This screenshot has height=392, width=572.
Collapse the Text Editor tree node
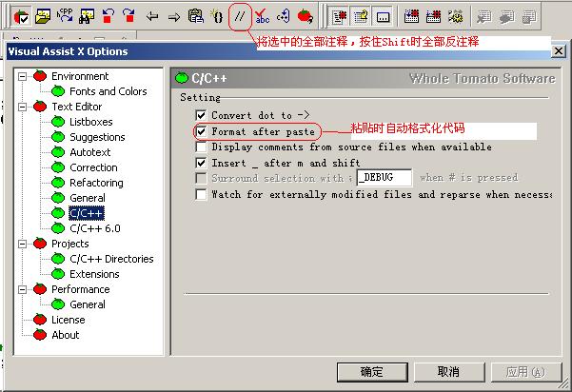(23, 107)
